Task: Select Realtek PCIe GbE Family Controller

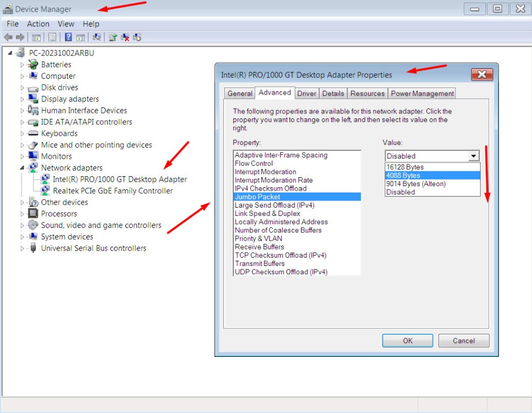Action: pyautogui.click(x=113, y=191)
